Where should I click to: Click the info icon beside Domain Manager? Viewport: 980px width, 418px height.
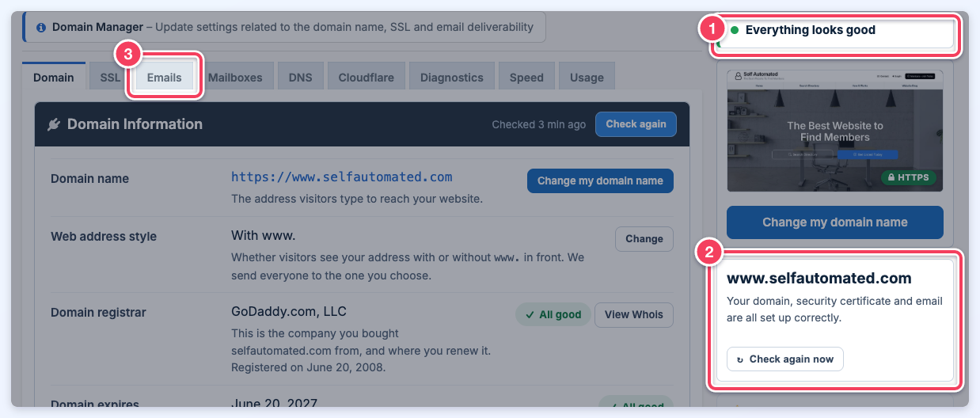tap(41, 27)
